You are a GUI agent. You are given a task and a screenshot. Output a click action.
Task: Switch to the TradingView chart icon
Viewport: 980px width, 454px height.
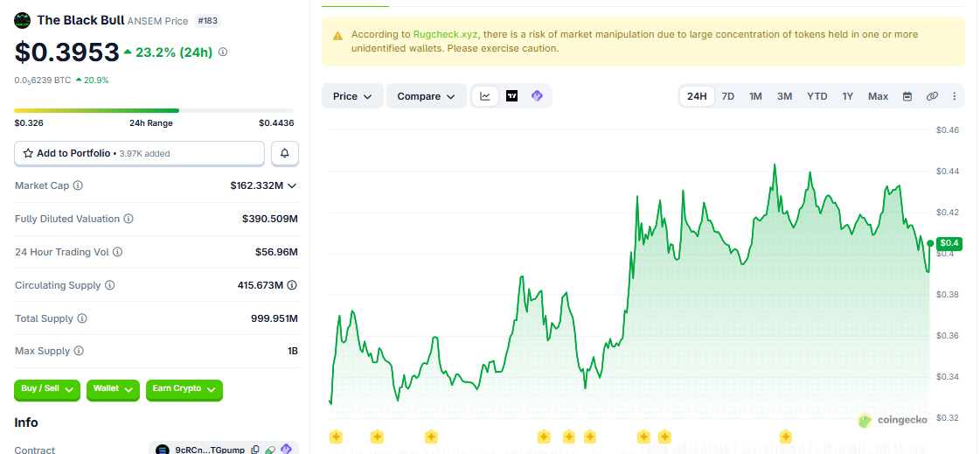512,96
